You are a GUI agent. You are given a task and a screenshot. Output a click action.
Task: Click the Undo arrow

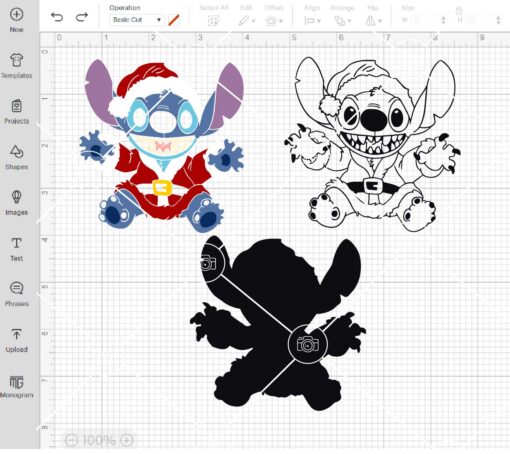[x=57, y=17]
